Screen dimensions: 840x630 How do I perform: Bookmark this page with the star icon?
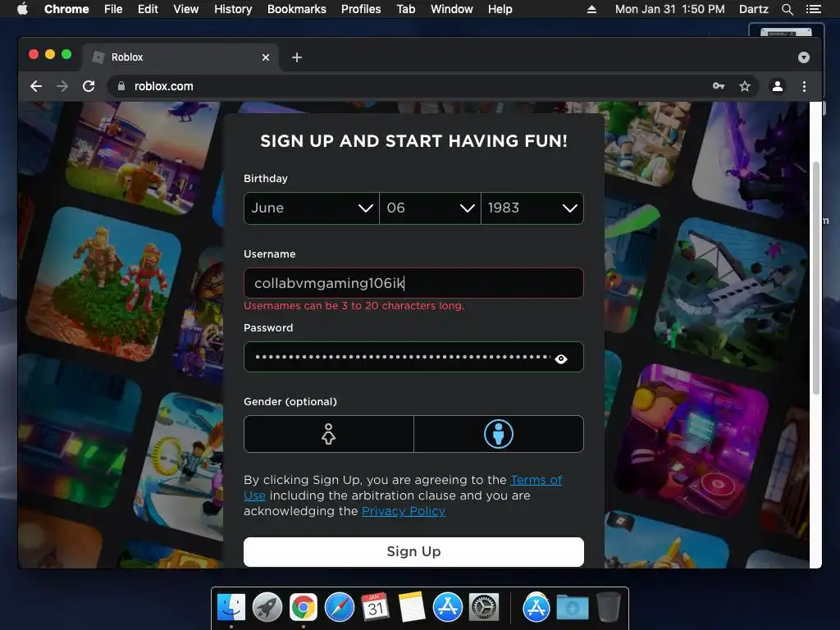click(x=745, y=86)
